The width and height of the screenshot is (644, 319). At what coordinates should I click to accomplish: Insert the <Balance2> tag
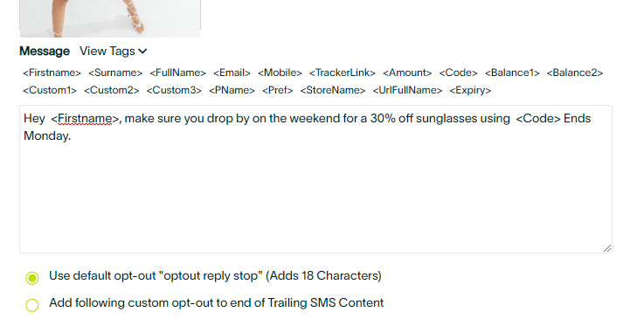click(575, 73)
